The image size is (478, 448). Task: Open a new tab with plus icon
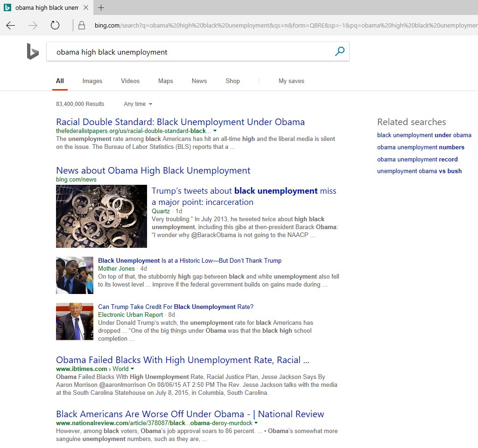tap(101, 7)
